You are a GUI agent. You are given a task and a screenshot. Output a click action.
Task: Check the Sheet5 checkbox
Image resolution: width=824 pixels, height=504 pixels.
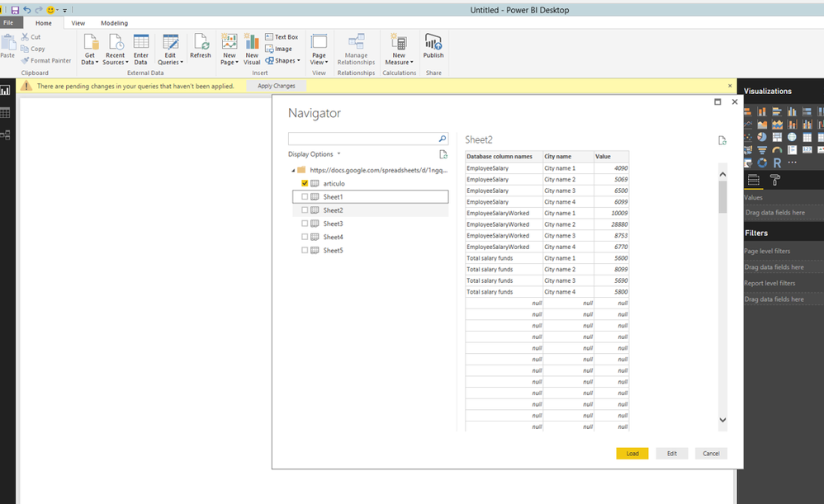[x=305, y=251]
